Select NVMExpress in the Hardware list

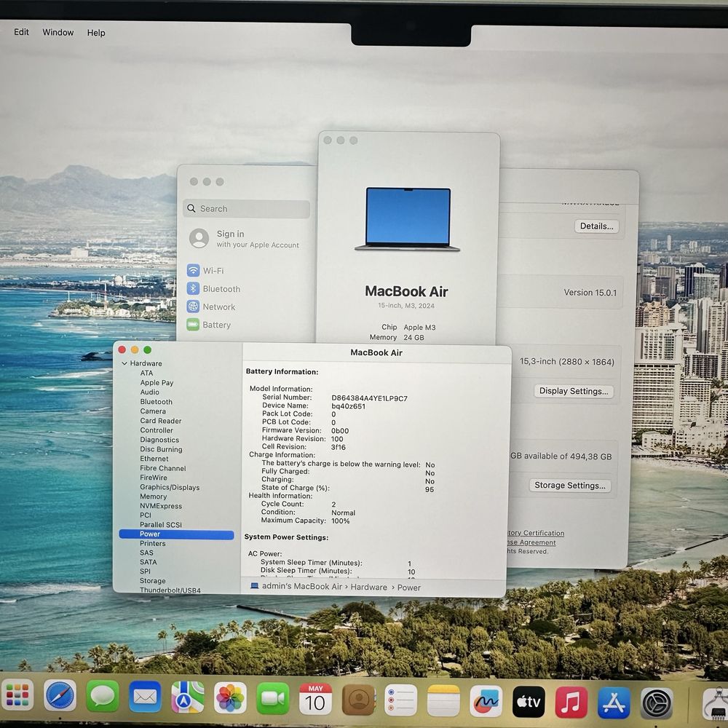(x=161, y=506)
